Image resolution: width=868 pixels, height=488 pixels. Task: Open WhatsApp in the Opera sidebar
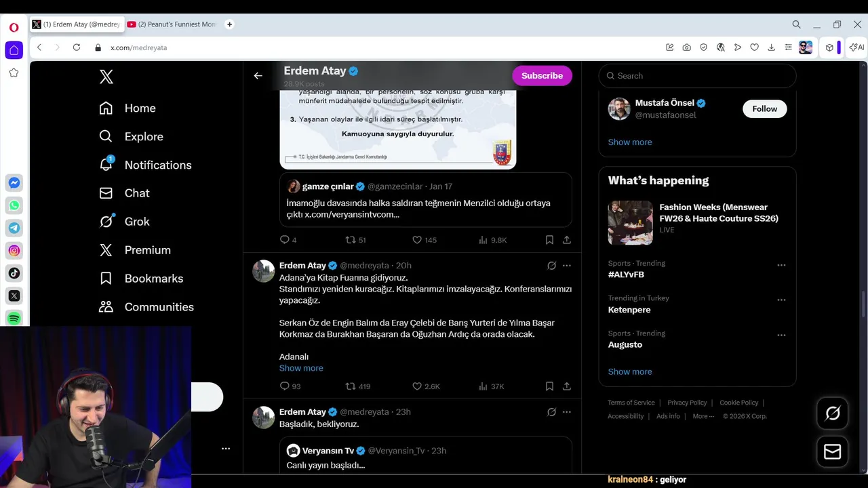(x=14, y=205)
